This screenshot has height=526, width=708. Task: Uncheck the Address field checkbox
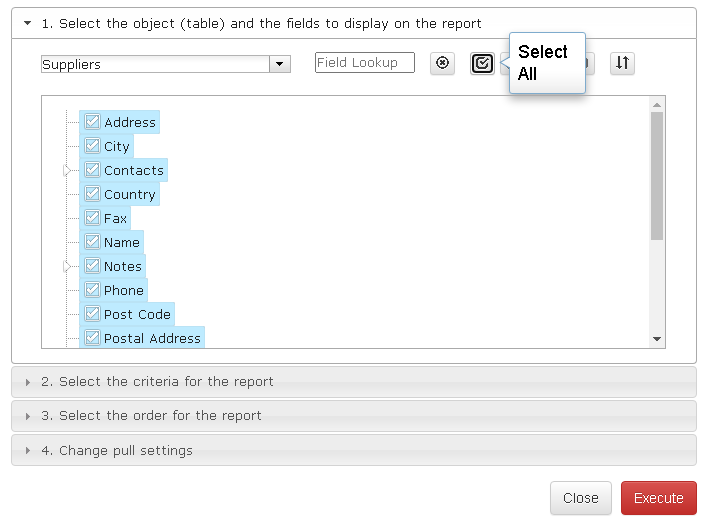click(x=93, y=121)
